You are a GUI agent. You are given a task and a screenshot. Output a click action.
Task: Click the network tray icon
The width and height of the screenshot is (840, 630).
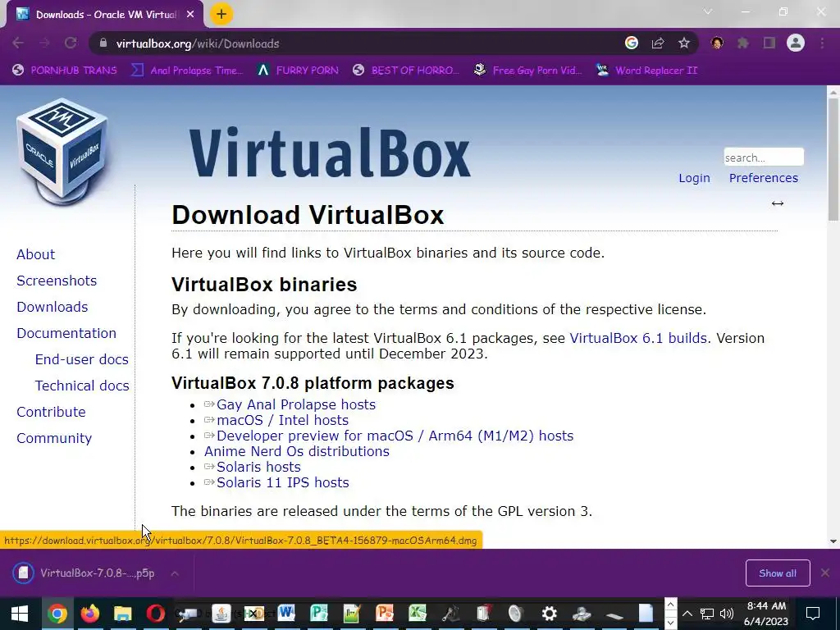click(x=707, y=614)
